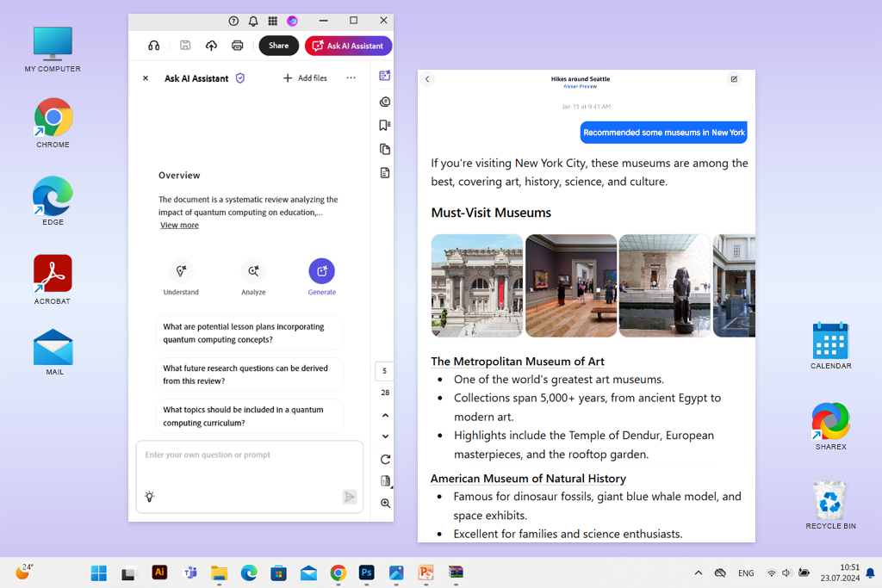Open American Museum of Natural History link
The image size is (882, 588).
[528, 479]
